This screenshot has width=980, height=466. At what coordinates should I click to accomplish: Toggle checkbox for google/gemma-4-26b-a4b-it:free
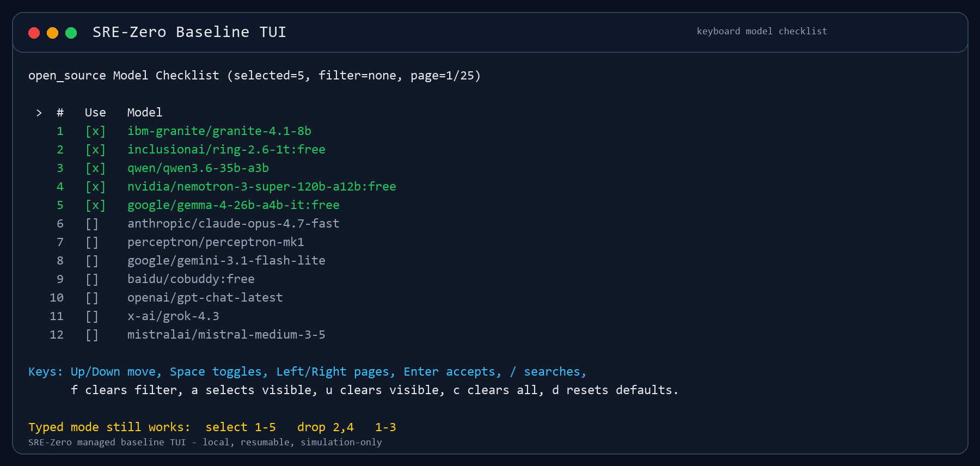pos(95,205)
